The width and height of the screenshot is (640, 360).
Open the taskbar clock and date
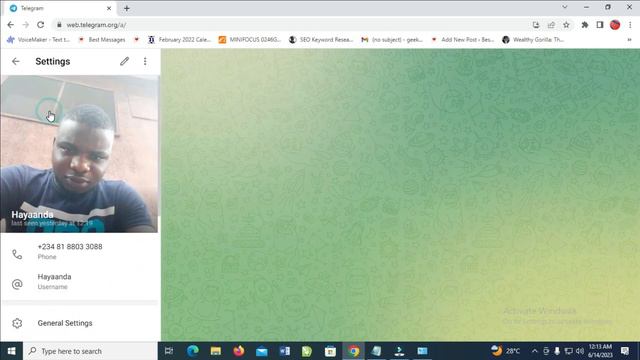600,351
